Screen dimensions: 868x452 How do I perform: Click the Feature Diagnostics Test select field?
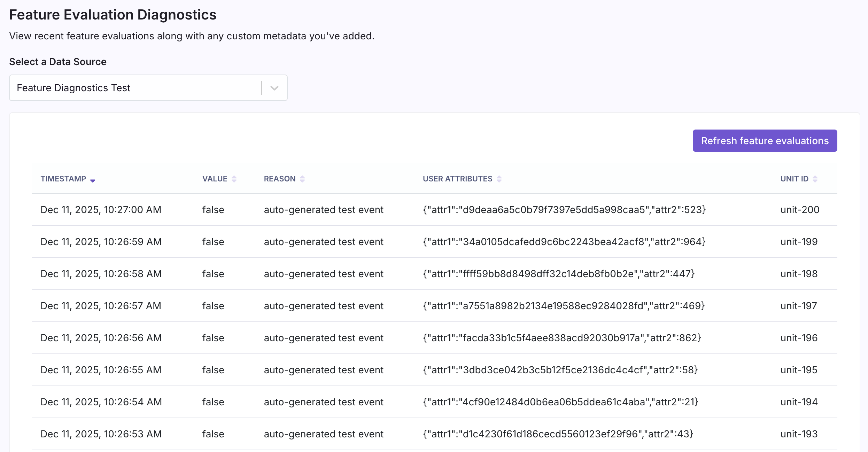click(148, 88)
